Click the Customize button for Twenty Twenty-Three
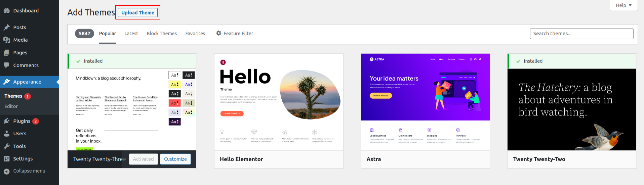Viewport: 644px width, 185px height. point(175,159)
